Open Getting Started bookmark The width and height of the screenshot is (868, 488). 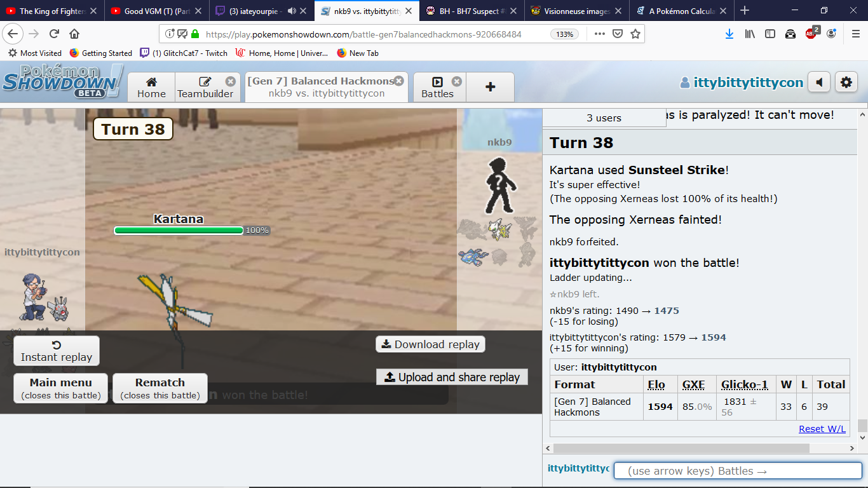click(x=100, y=53)
